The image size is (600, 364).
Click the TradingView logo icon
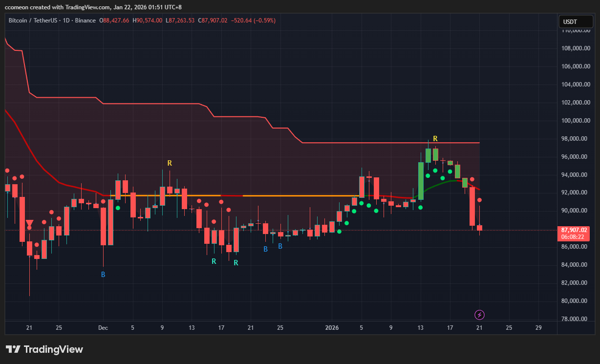coord(13,349)
